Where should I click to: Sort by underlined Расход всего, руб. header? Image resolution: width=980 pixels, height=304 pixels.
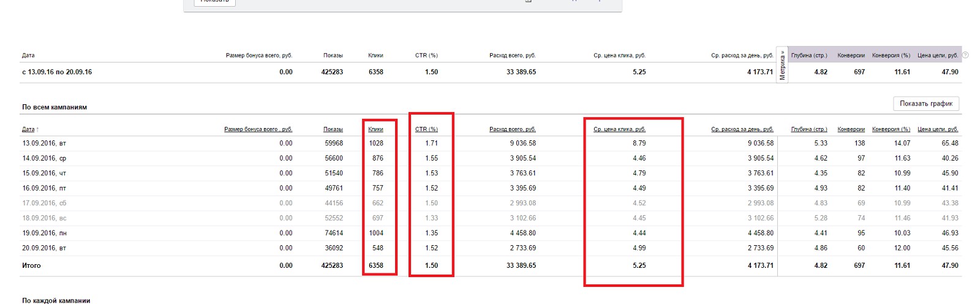click(x=513, y=129)
